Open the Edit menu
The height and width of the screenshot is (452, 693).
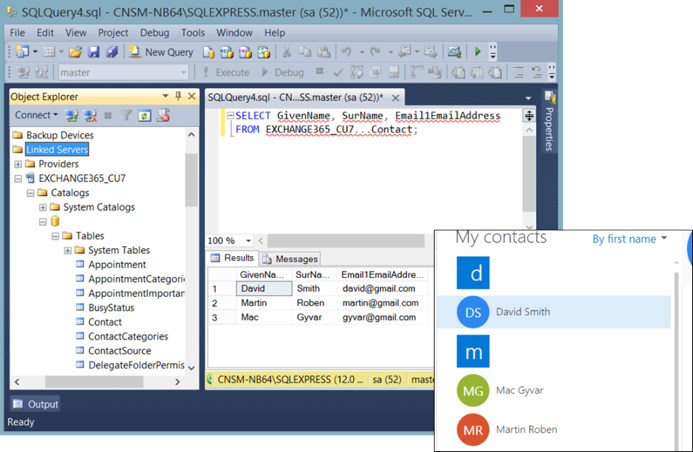[45, 33]
